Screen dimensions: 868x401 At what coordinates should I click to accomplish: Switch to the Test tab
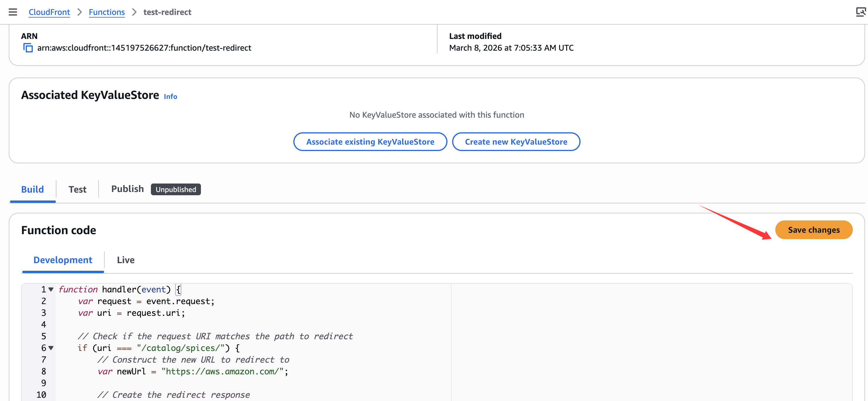pyautogui.click(x=77, y=189)
